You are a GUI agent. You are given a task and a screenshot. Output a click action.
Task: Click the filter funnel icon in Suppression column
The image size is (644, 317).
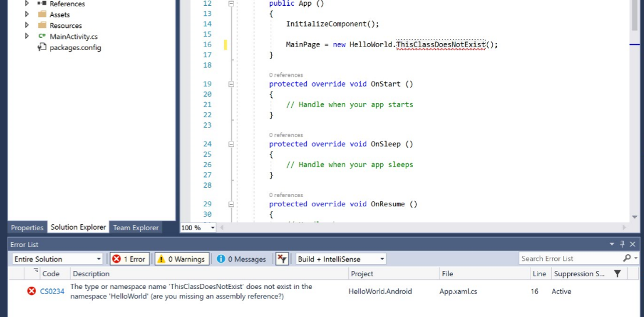(617, 273)
